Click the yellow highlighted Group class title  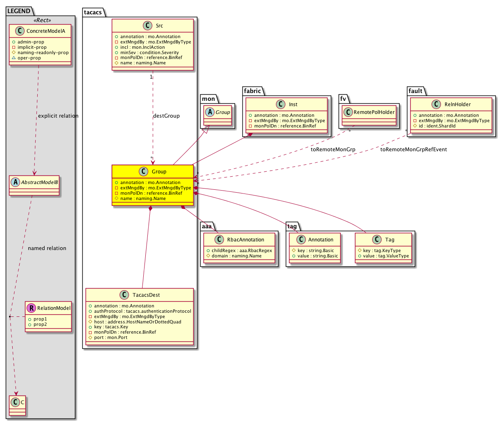point(159,172)
